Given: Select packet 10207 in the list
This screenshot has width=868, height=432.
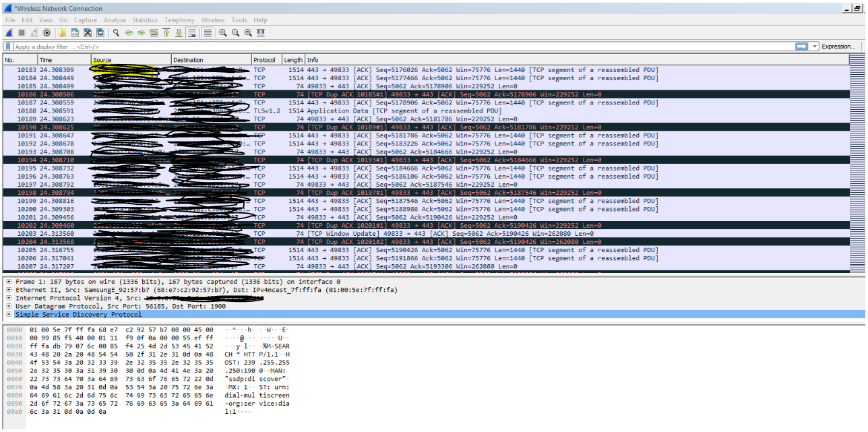Looking at the screenshot, I should [x=426, y=266].
